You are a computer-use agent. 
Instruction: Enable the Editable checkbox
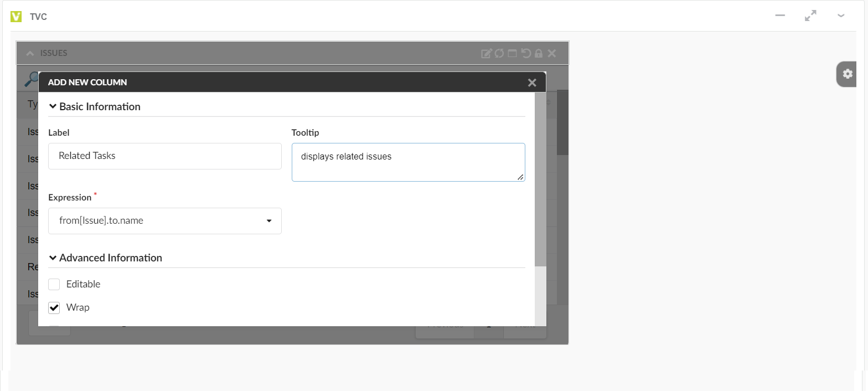point(54,284)
